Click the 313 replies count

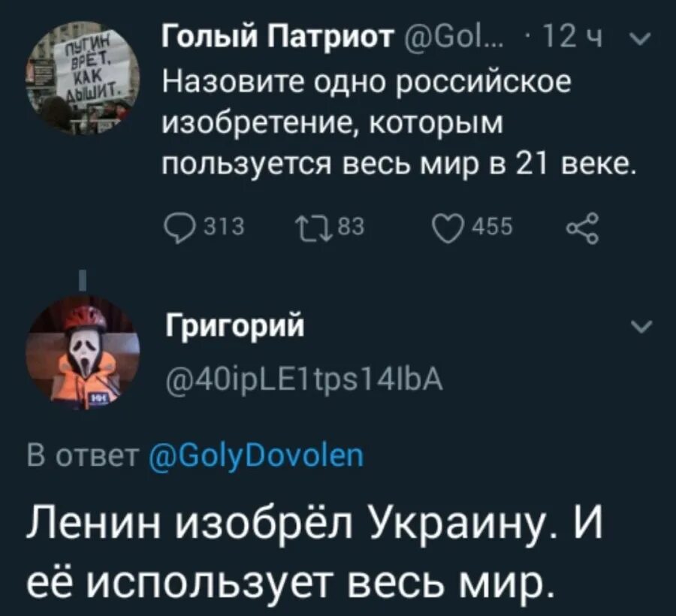point(223,226)
